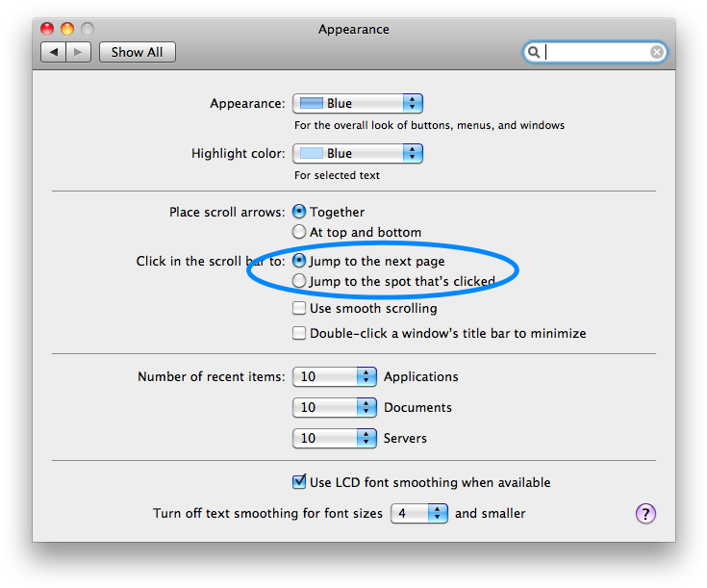Select At top and bottom option
The image size is (707, 588).
tap(300, 232)
